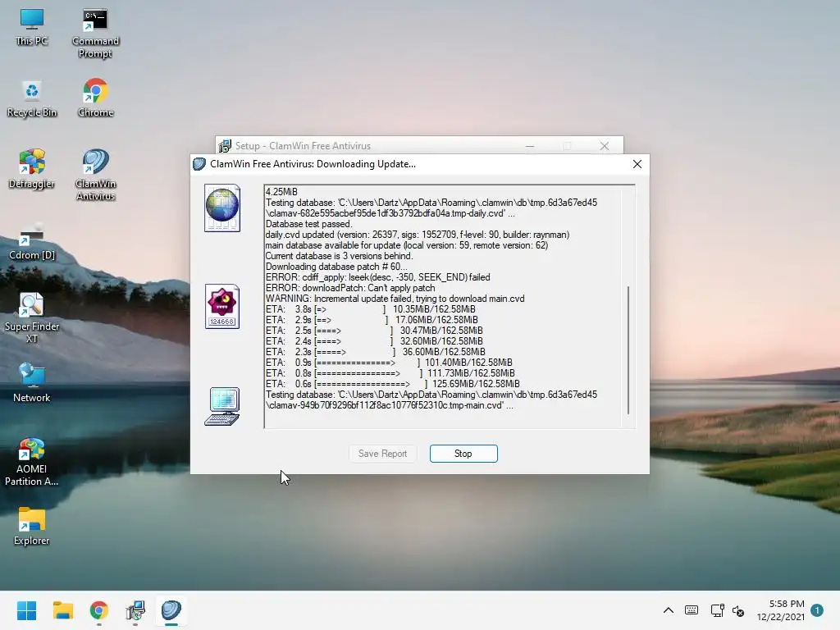Switch to the Setup installer taskbar icon

pos(135,610)
